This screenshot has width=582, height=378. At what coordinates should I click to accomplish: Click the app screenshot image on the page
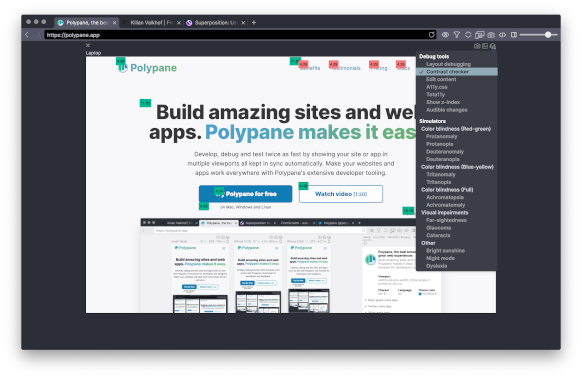coord(291,265)
